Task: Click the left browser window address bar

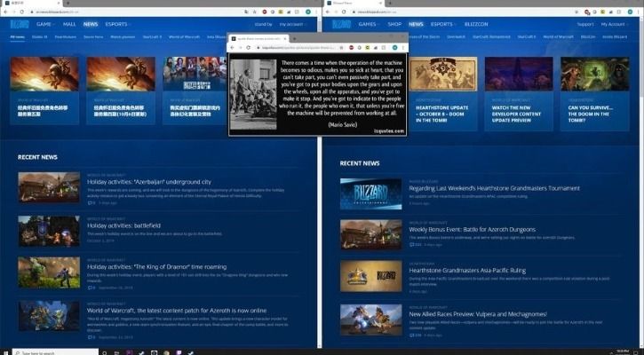Action: tap(136, 12)
